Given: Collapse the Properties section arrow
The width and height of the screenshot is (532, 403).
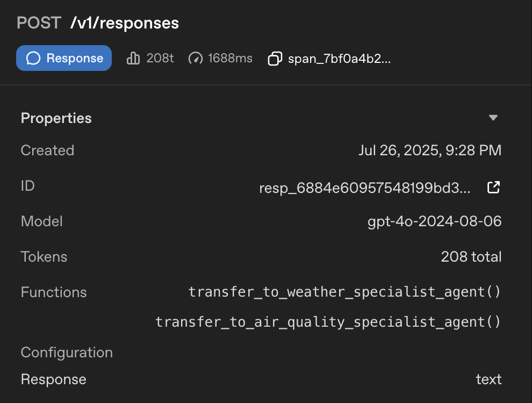Looking at the screenshot, I should coord(493,118).
